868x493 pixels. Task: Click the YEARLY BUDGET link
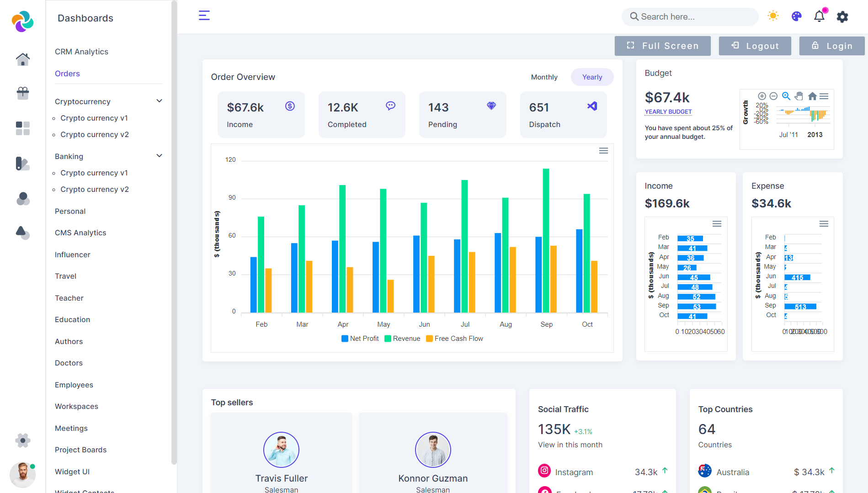click(668, 112)
